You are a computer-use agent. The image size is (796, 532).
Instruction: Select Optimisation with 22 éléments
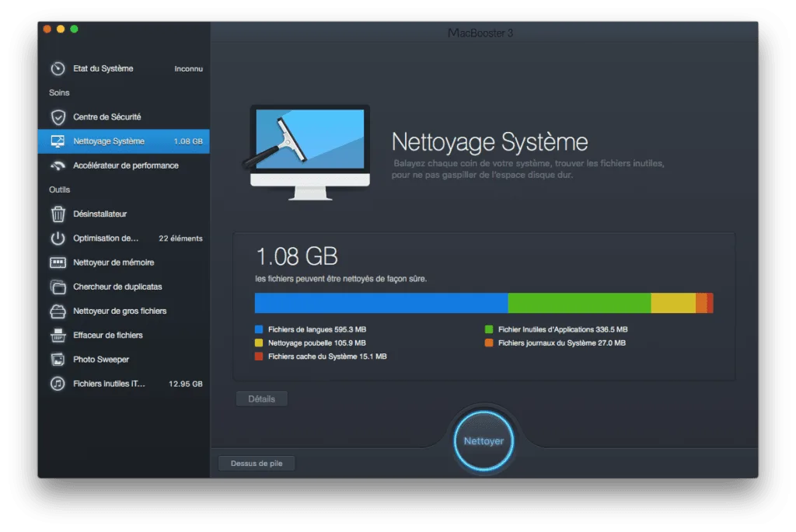[109, 238]
